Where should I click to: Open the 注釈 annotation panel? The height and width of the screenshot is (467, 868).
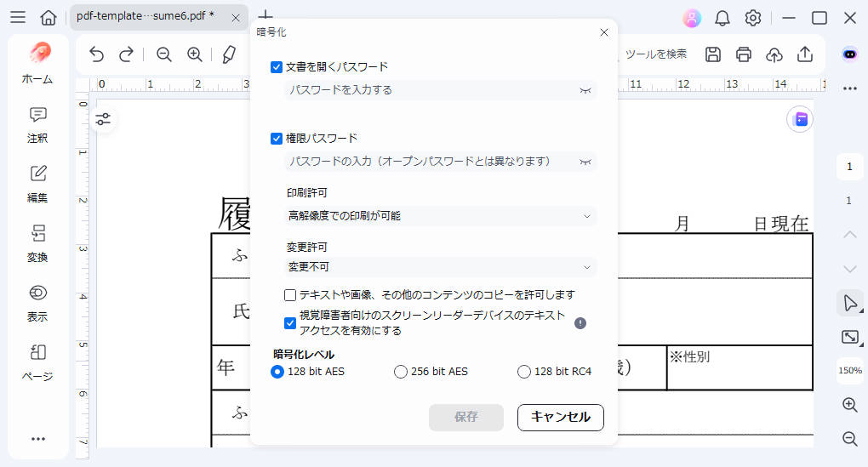[x=37, y=125]
